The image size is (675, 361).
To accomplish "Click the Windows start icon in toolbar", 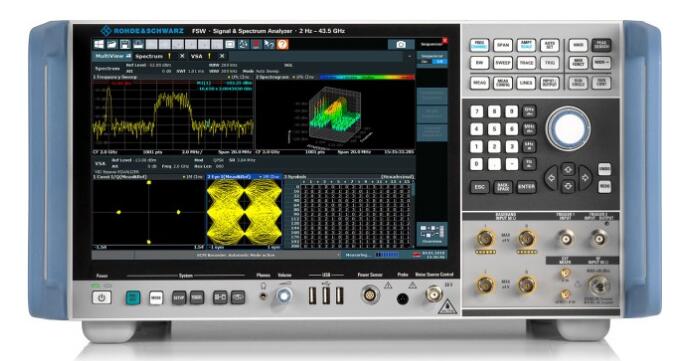I will (99, 44).
